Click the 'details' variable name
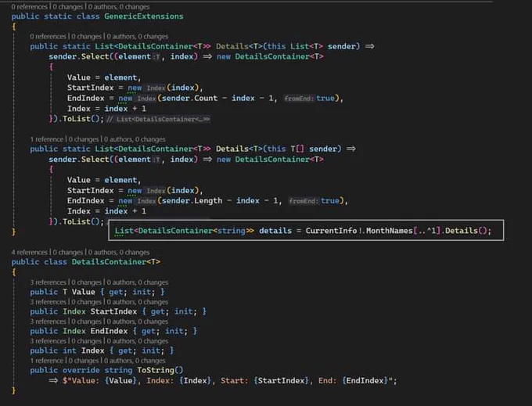The image size is (532, 406). point(275,231)
